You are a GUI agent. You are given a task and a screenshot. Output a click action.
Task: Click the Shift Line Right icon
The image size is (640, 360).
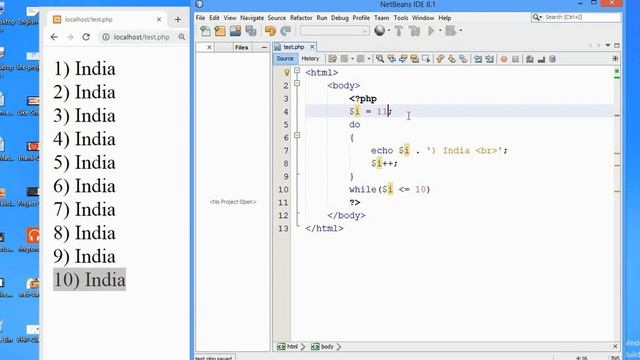pos(489,59)
